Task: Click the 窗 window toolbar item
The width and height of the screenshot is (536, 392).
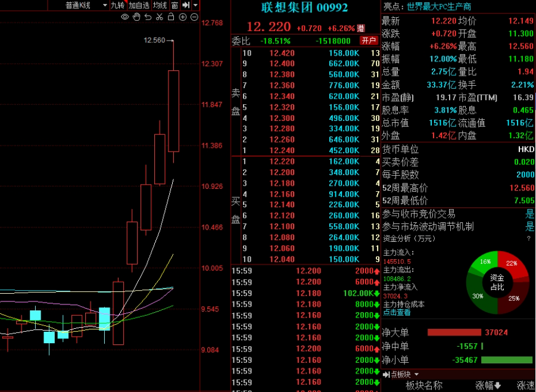Action: pos(174,5)
